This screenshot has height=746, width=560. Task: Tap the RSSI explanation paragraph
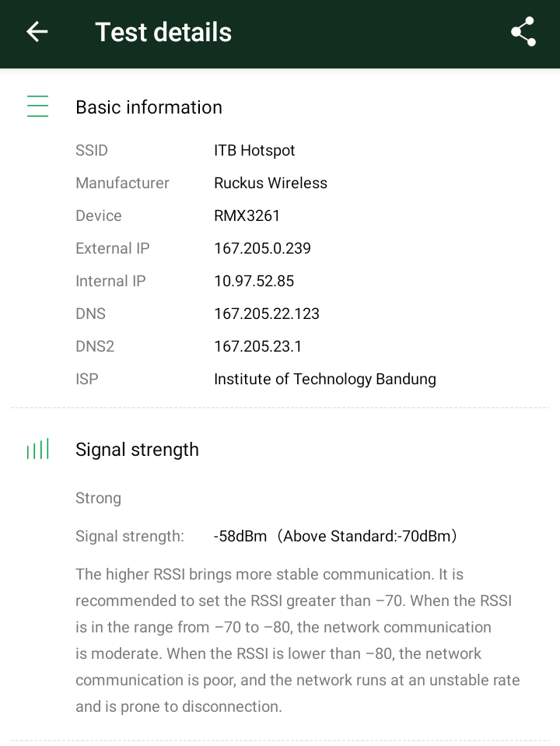point(297,640)
